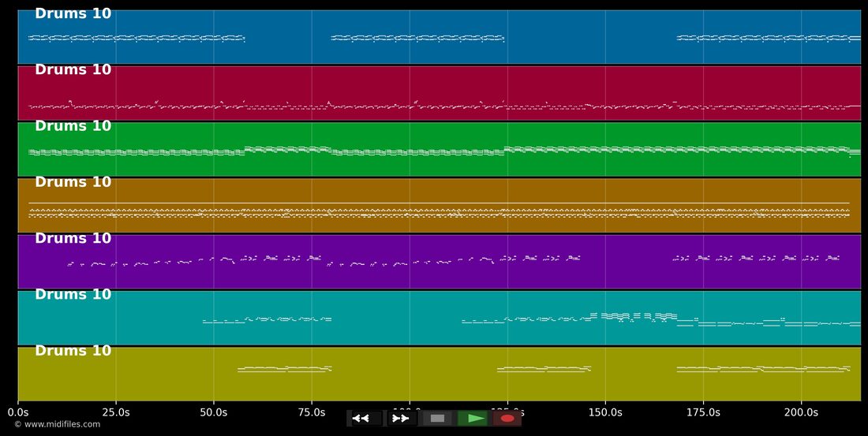Image resolution: width=868 pixels, height=436 pixels.
Task: Jump to the 0.0s timeline start
Action: click(x=17, y=412)
